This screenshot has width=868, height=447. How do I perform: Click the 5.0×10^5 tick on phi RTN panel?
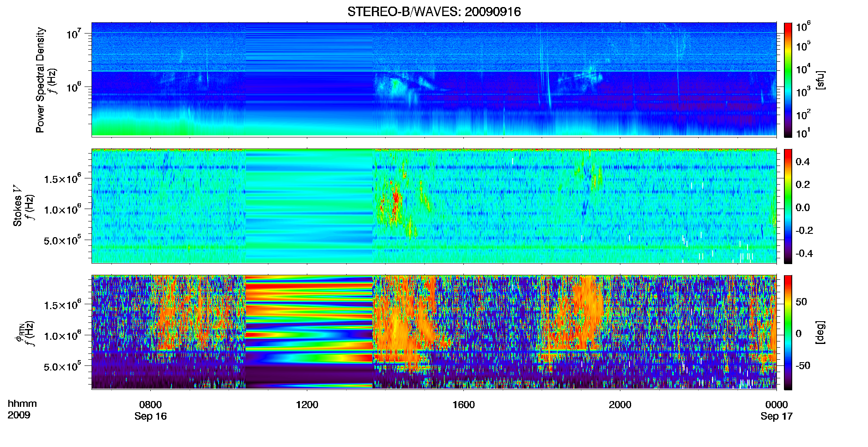[x=62, y=366]
